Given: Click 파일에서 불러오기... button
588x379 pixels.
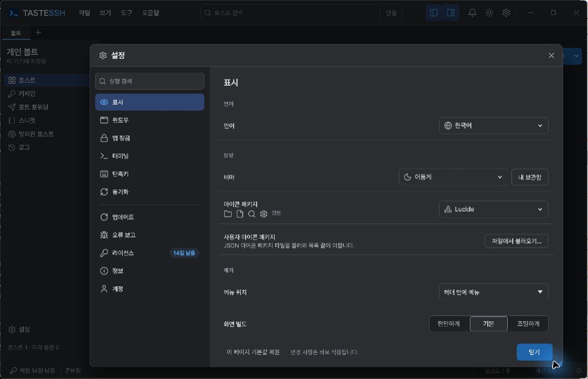Looking at the screenshot, I should coord(516,241).
